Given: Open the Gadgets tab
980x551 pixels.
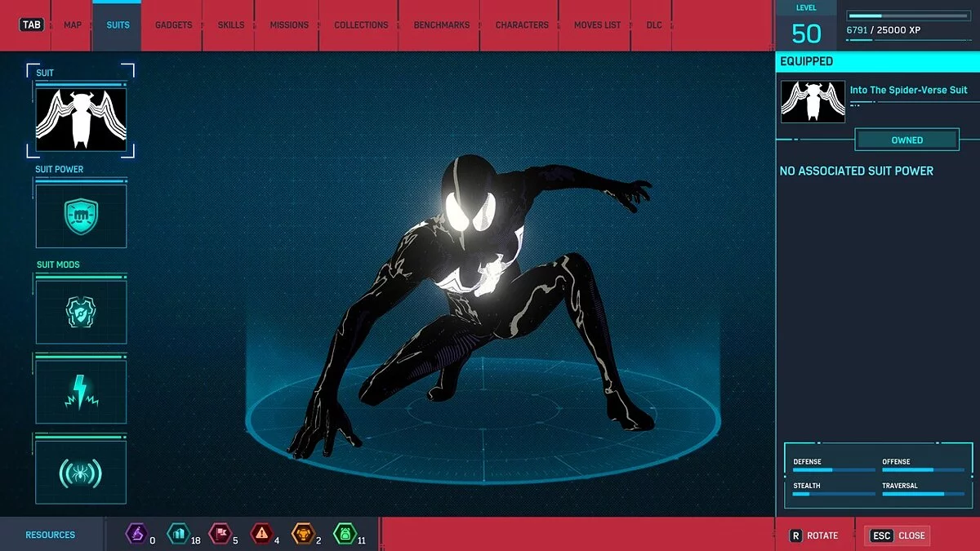Looking at the screenshot, I should coord(174,25).
